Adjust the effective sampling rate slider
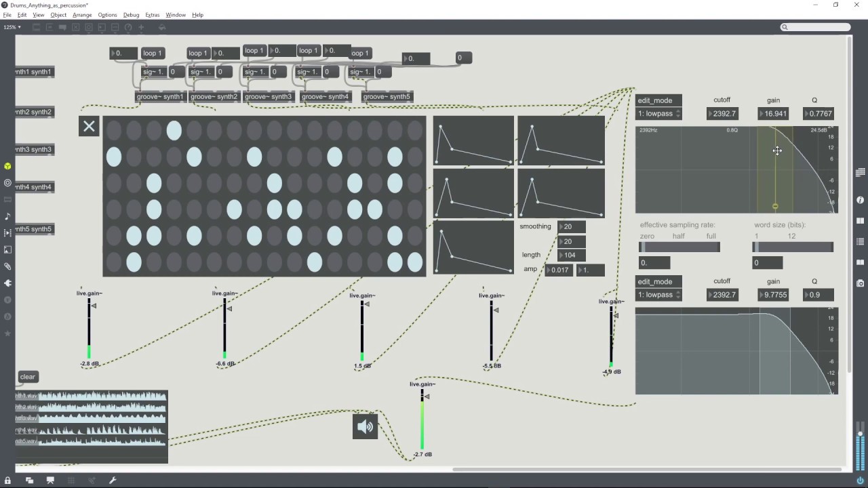The height and width of the screenshot is (488, 868). coord(679,247)
